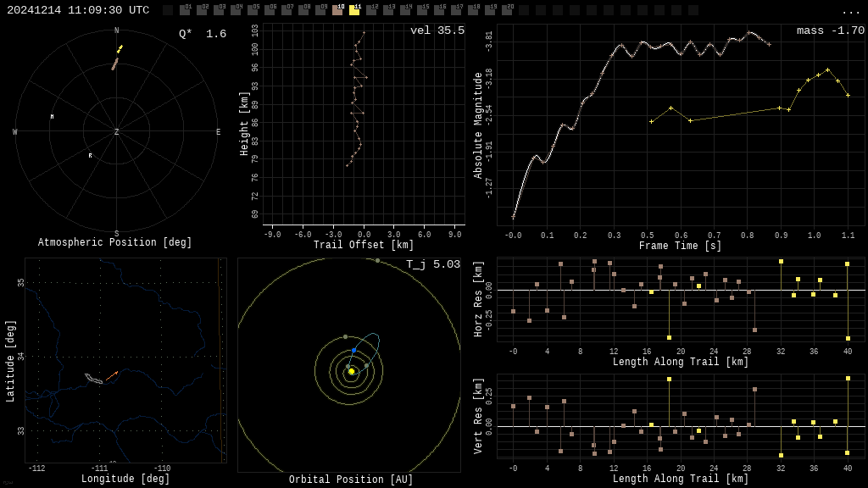Click the Latitude [deg] axis label
The height and width of the screenshot is (488, 868).
pos(10,361)
